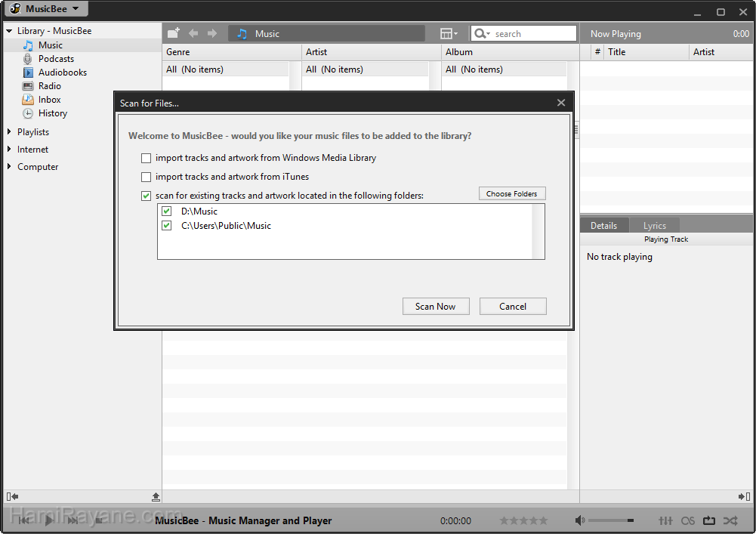Open the Radio section

pos(50,86)
